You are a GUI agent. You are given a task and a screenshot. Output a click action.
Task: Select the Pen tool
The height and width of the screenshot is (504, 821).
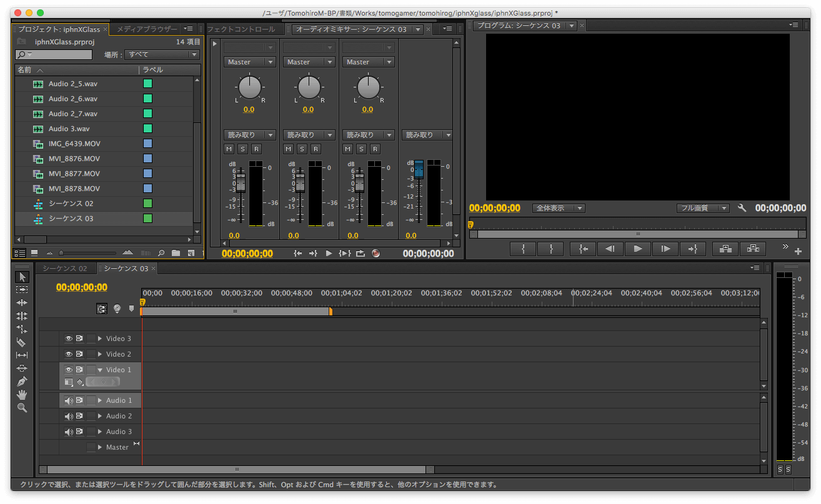22,381
